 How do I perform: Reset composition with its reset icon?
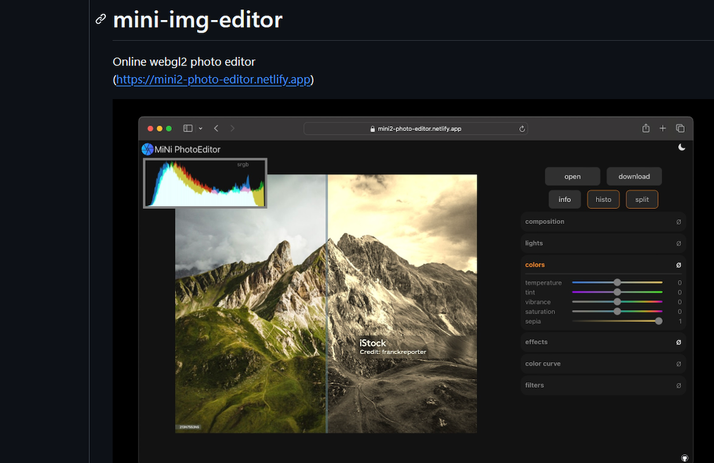click(678, 222)
